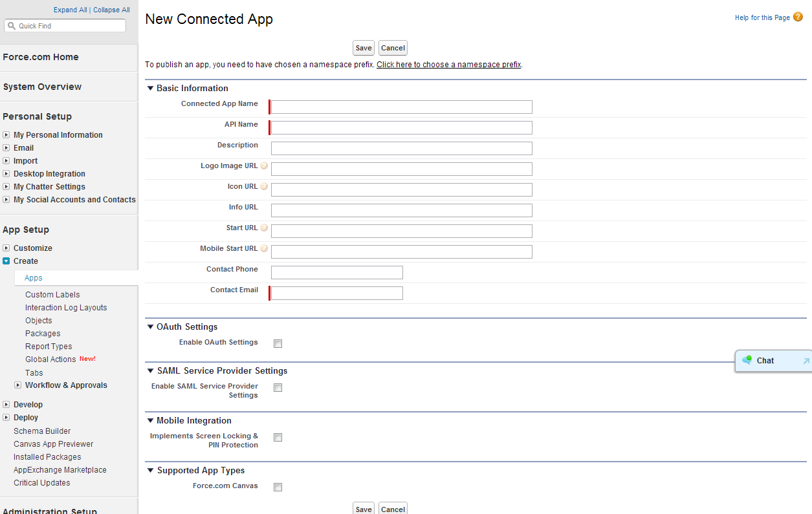Image resolution: width=812 pixels, height=514 pixels.
Task: Open Interaction Log Layouts
Action: pos(66,308)
